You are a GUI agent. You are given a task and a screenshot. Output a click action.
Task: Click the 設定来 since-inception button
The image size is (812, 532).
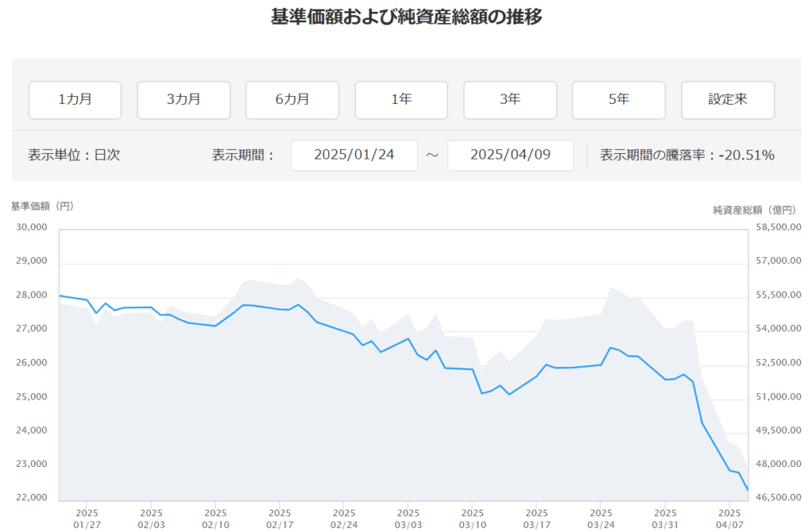(x=728, y=100)
